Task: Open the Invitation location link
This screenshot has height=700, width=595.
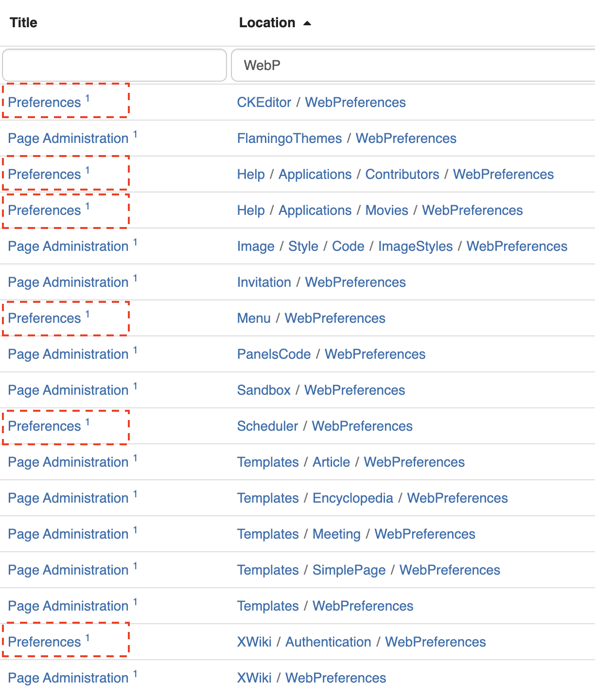Action: pos(264,282)
